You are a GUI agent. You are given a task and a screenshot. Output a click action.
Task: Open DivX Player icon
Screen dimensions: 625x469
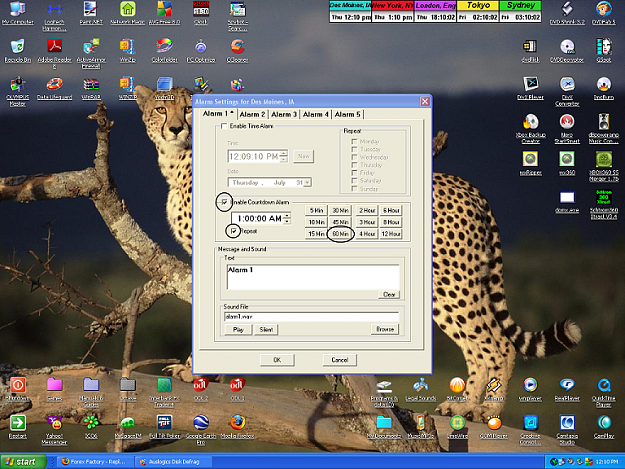531,88
